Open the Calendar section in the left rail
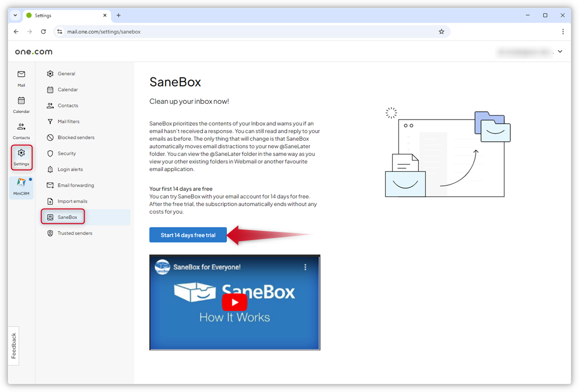 (21, 105)
